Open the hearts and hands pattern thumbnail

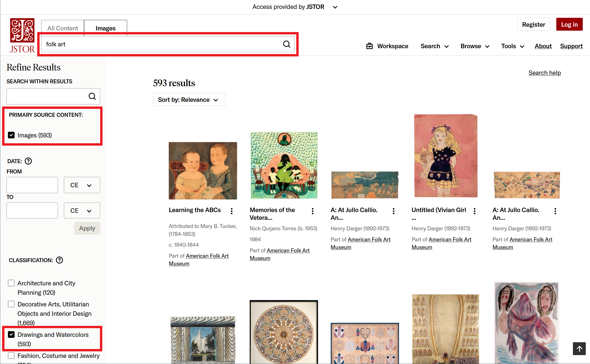365,343
